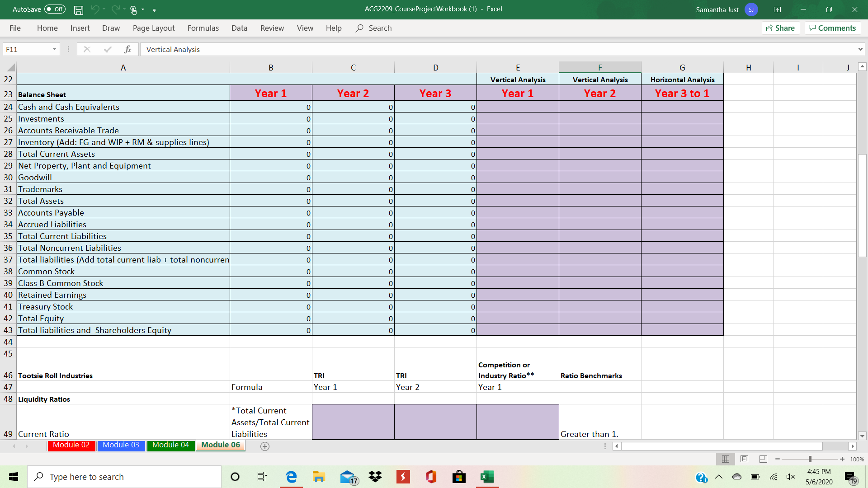Switch to Page Layout view icon
The image size is (868, 488).
pyautogui.click(x=744, y=459)
